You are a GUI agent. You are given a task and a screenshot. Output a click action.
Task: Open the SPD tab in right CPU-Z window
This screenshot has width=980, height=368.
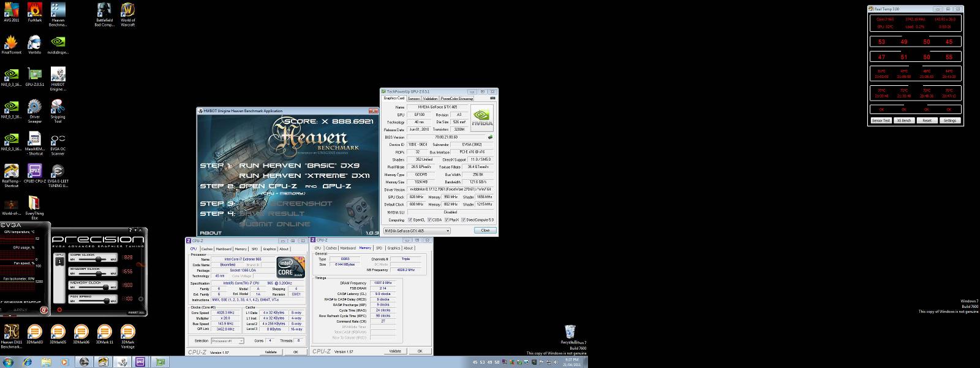click(x=379, y=248)
